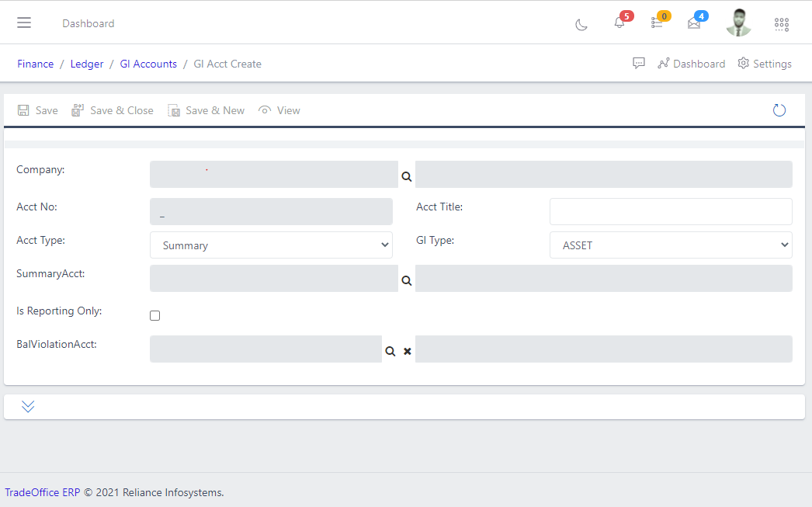Open the tasks icon with the 0 badge

point(656,23)
